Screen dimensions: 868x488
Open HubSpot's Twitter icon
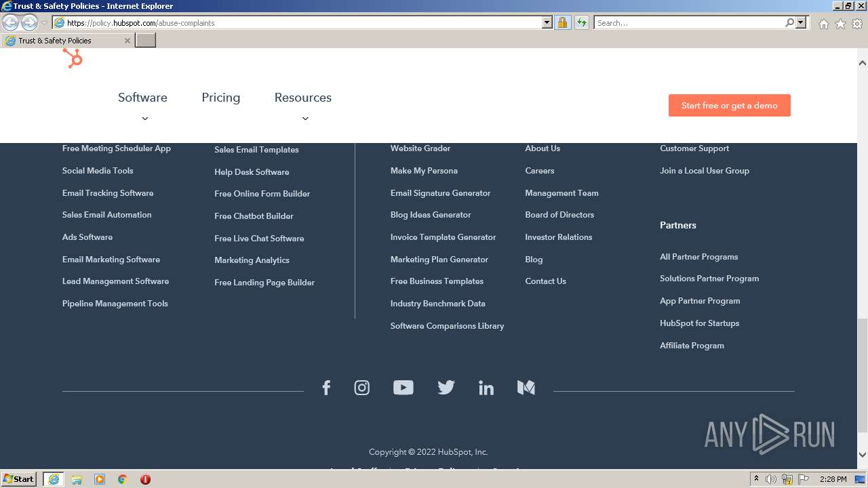(x=446, y=388)
